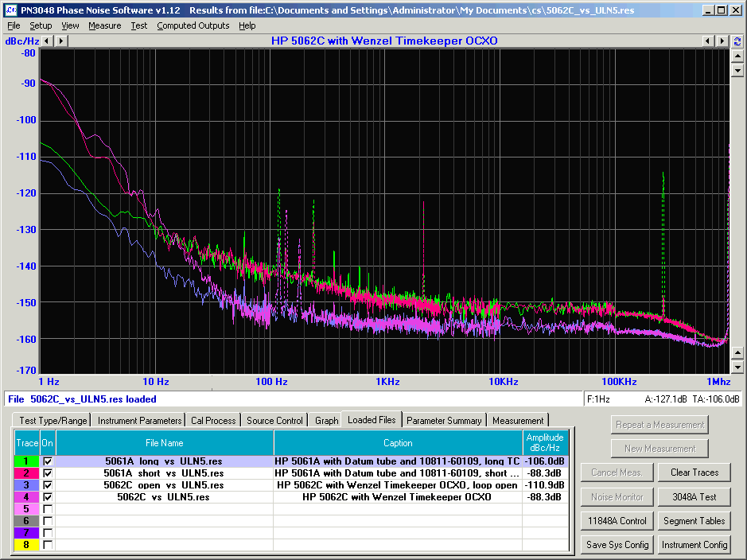
Task: Toggle trace 4 On checkbox
Action: pyautogui.click(x=48, y=497)
